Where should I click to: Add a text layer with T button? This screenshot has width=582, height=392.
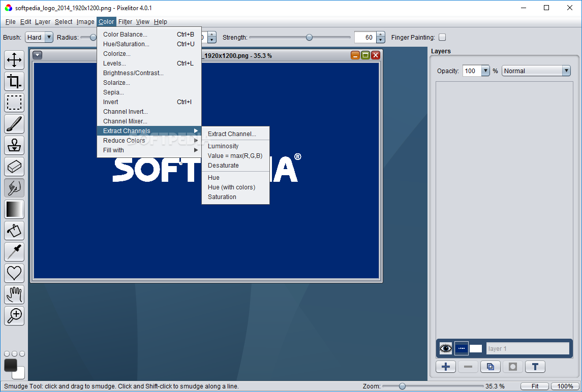(535, 367)
